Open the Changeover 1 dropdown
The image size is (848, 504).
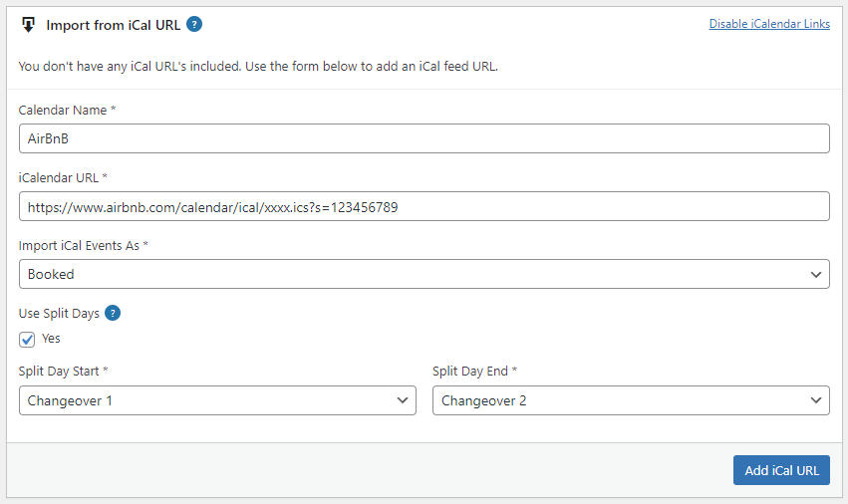[217, 400]
